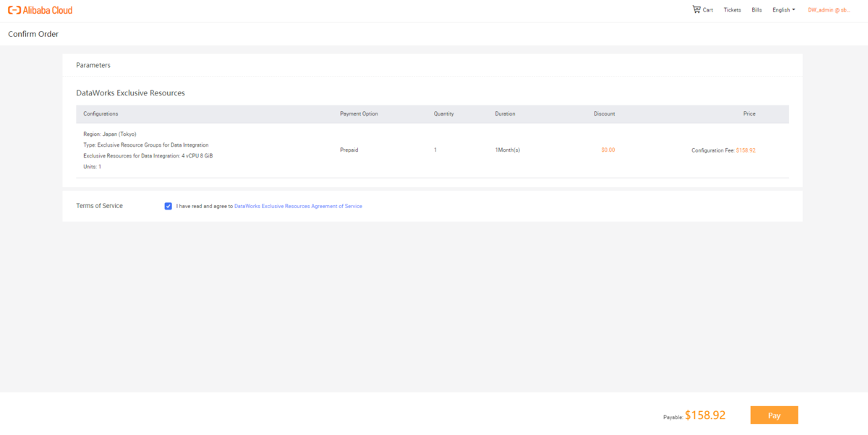Select the Confirm Order page title

pos(33,34)
